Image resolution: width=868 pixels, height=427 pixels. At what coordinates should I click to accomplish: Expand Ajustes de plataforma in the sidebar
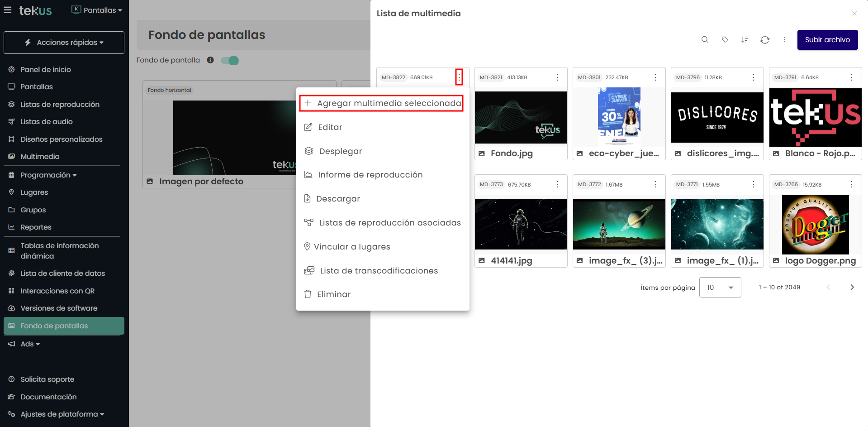(62, 414)
